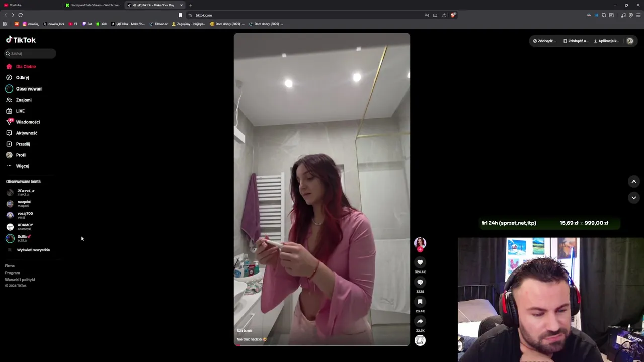This screenshot has width=644, height=362.
Task: Click Wyświetl wszystkie followed accounts
Action: 29,250
